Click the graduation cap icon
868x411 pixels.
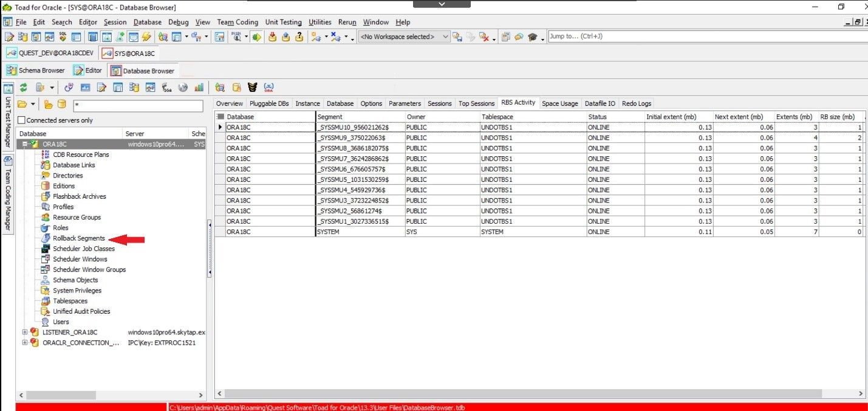tap(533, 36)
